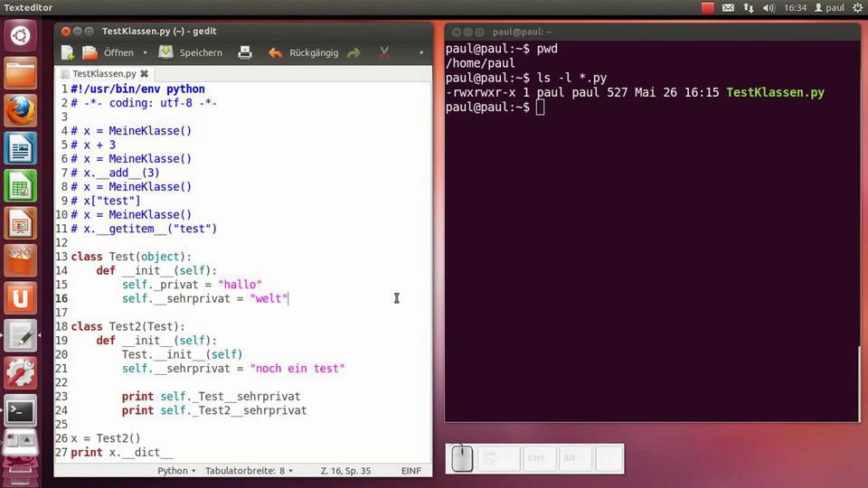Create new document in gedit toolbar
868x488 pixels.
[67, 52]
